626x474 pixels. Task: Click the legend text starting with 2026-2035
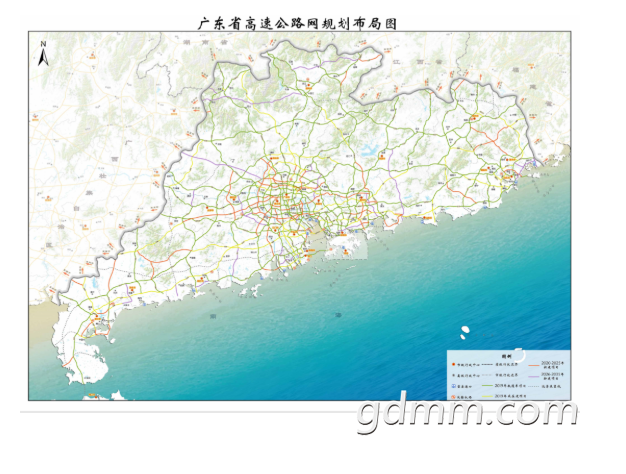coord(553,376)
